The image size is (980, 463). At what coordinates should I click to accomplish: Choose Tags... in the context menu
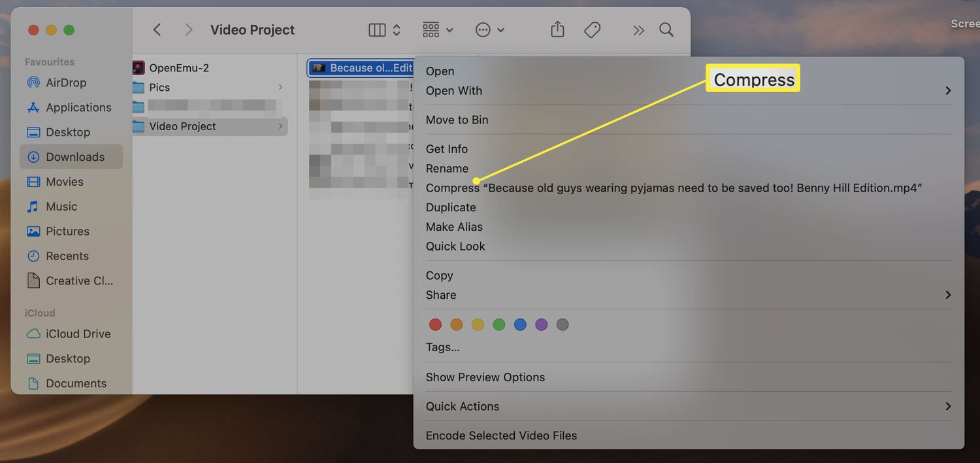(442, 347)
